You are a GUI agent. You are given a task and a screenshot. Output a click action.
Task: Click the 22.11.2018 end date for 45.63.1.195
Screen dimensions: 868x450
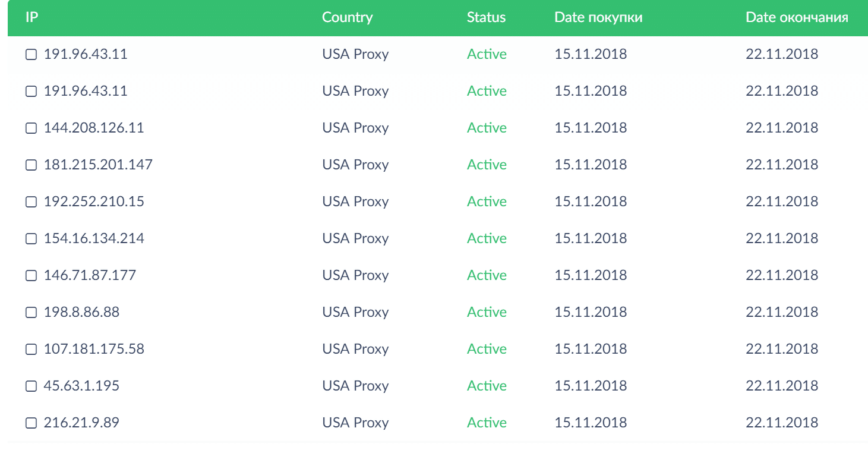782,386
